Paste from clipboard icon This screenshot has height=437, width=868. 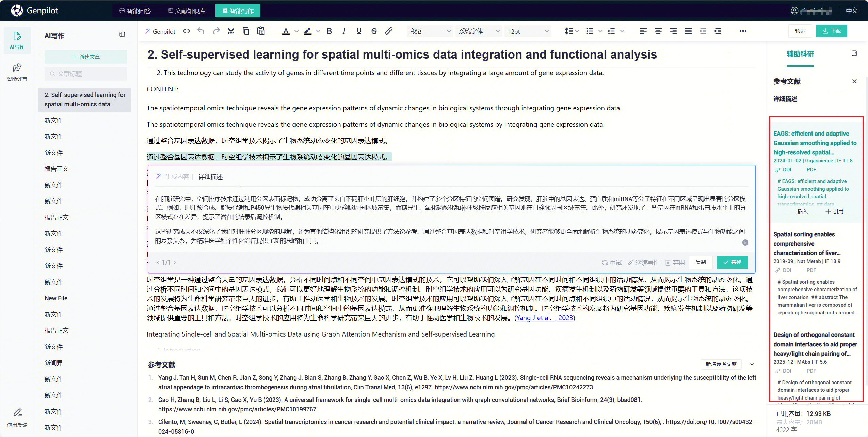point(261,31)
